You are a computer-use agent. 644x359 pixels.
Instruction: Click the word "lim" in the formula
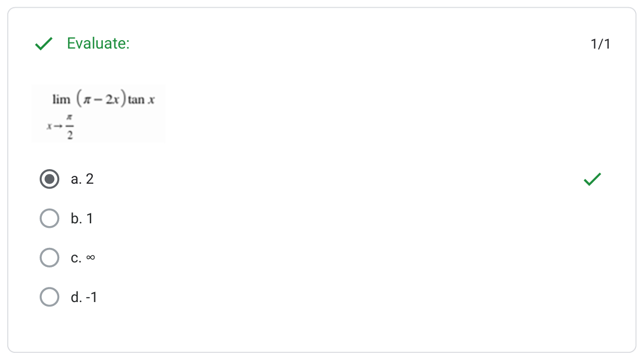point(61,100)
